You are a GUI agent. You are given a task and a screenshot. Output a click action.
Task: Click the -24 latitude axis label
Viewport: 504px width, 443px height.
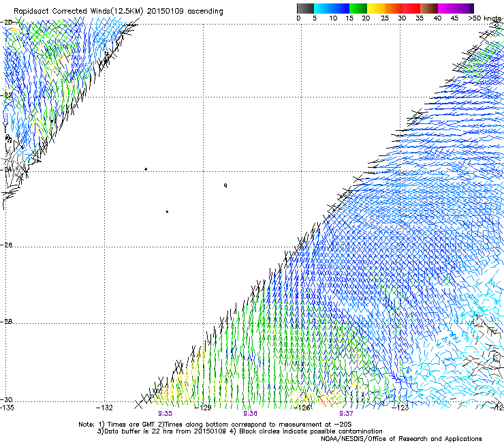click(6, 170)
